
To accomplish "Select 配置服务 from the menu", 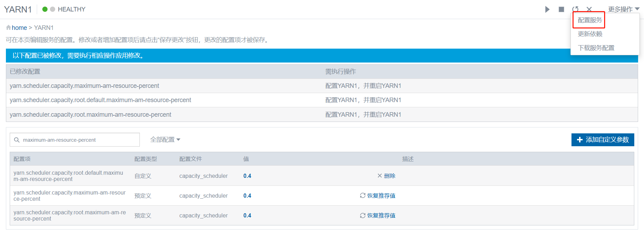I will click(590, 20).
